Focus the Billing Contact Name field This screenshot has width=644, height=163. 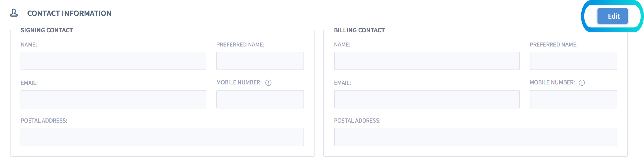tap(426, 61)
